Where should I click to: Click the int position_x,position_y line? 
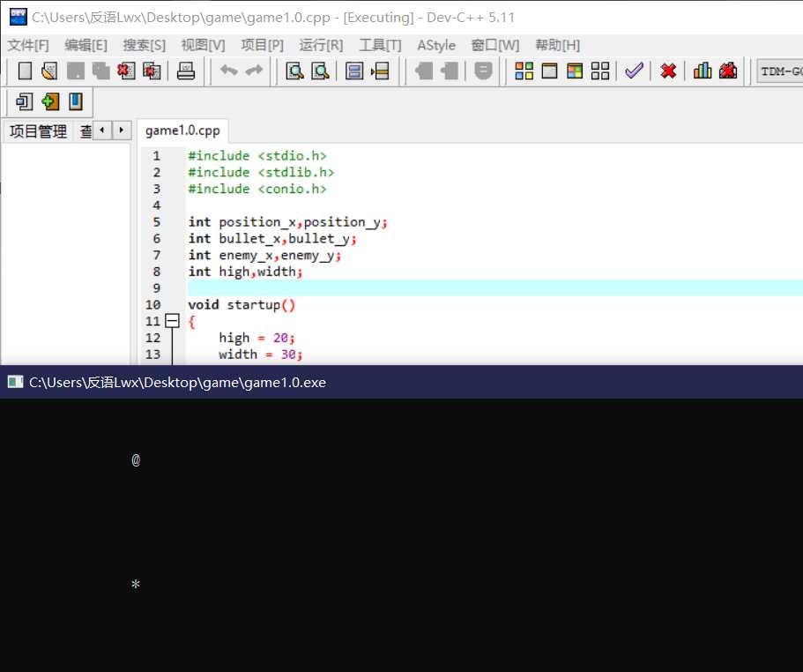[288, 221]
